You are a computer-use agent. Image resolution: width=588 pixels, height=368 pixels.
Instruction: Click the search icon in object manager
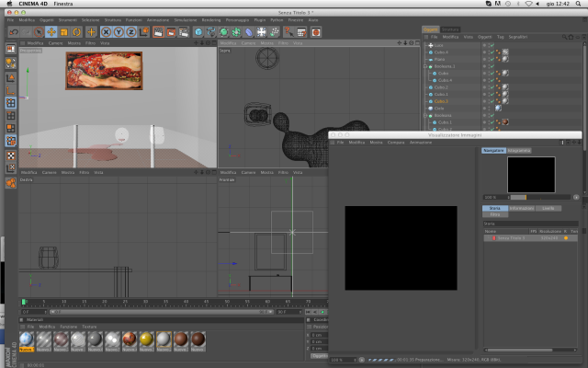pos(564,37)
